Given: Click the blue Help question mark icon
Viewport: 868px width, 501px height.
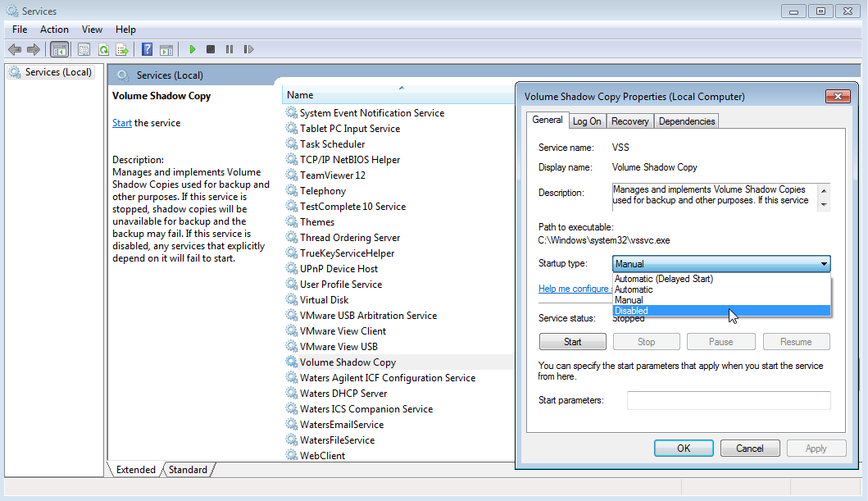Looking at the screenshot, I should pos(147,49).
